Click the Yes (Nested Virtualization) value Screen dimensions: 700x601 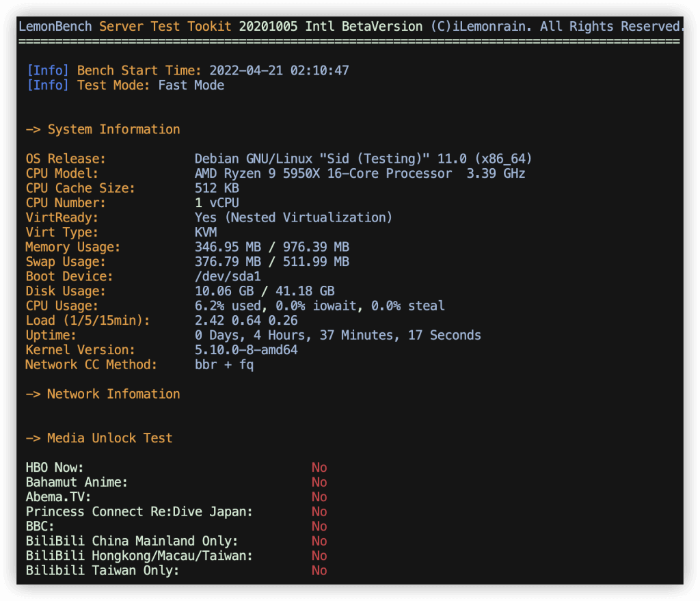click(x=293, y=217)
